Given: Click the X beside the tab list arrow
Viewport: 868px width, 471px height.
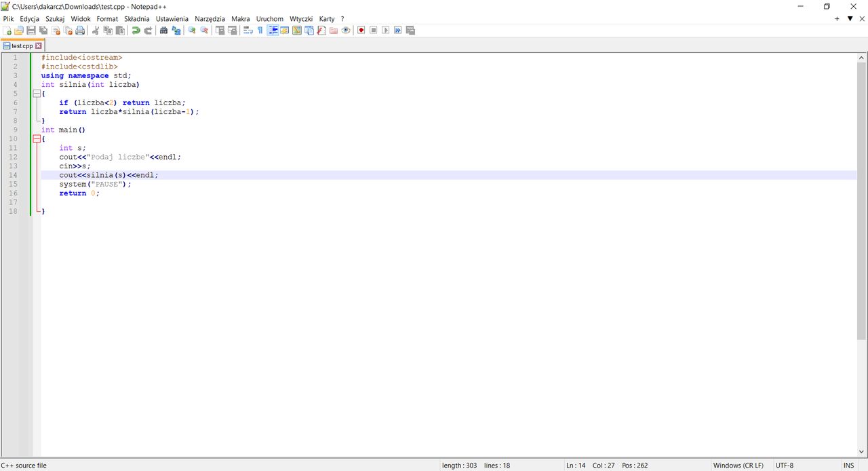Looking at the screenshot, I should pyautogui.click(x=862, y=19).
